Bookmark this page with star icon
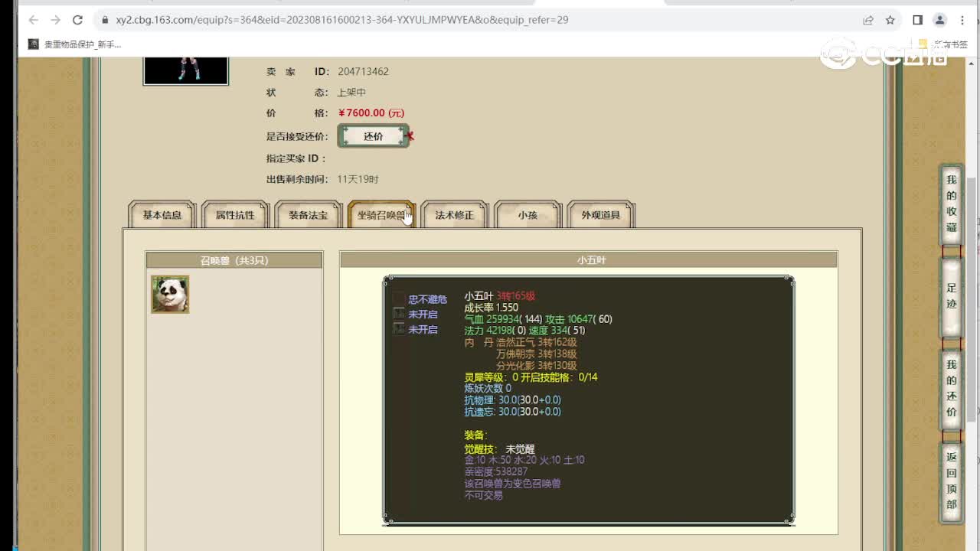This screenshot has height=551, width=980. click(890, 20)
